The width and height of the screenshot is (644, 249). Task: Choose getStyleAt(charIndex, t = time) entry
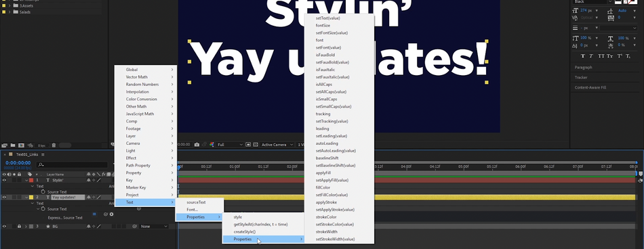coord(263,225)
